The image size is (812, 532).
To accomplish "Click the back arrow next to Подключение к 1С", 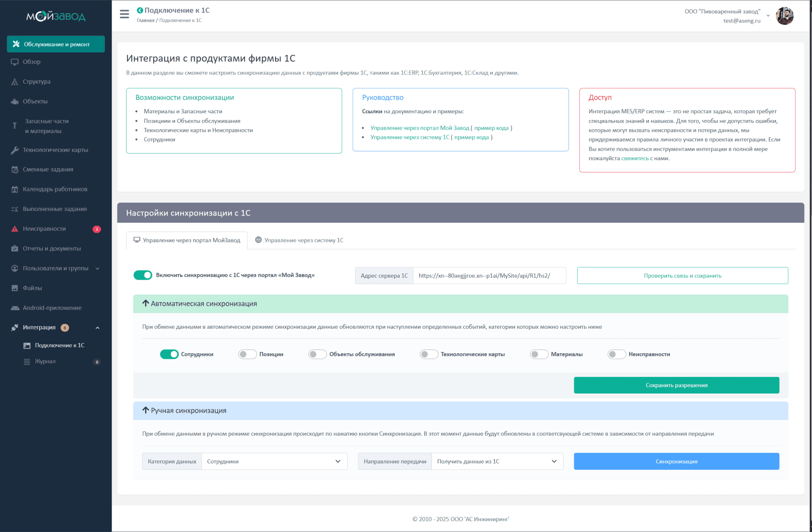I will pyautogui.click(x=140, y=11).
